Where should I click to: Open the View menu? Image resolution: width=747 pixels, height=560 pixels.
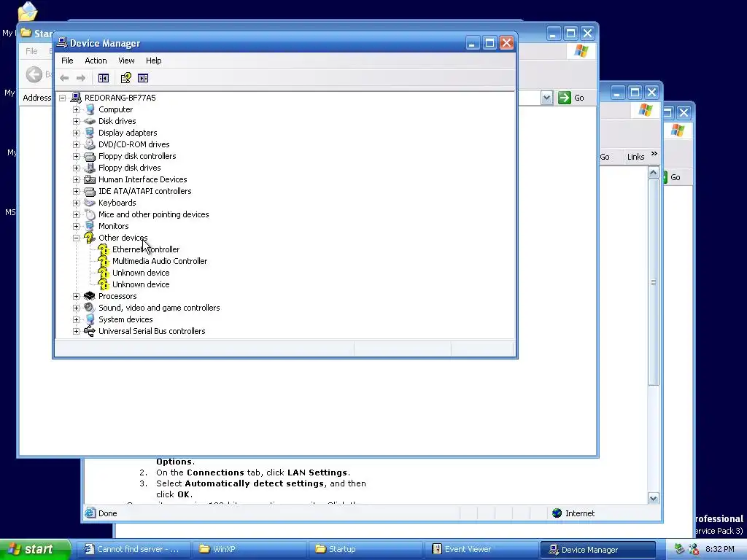(x=126, y=61)
